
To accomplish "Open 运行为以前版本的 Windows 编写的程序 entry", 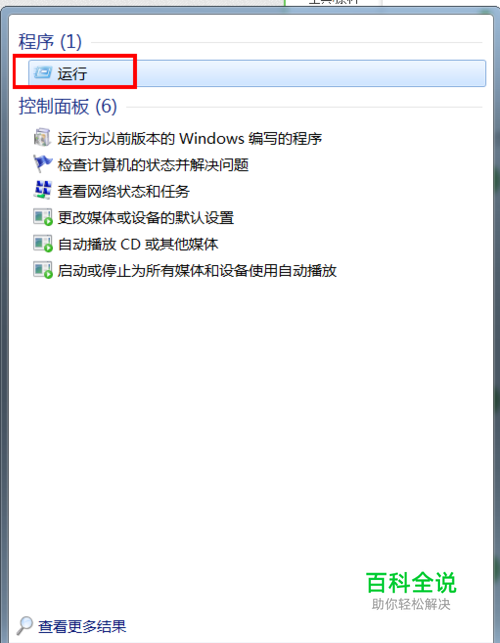I will [189, 139].
